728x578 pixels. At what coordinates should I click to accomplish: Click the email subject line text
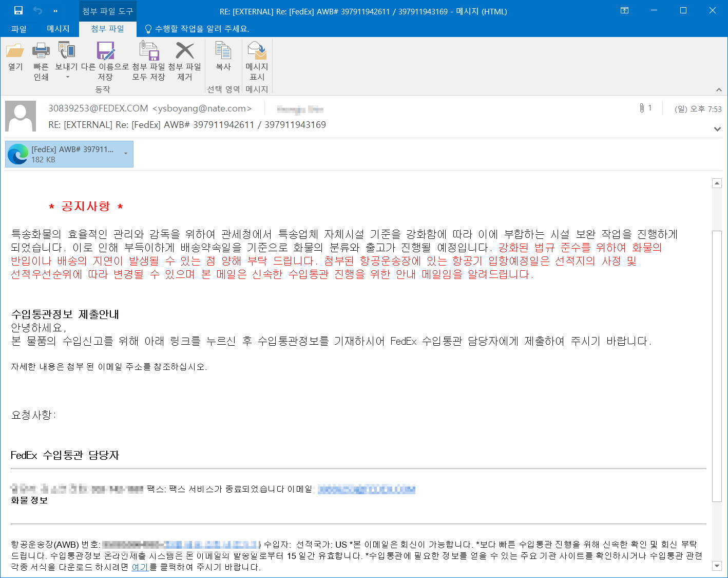click(x=187, y=125)
